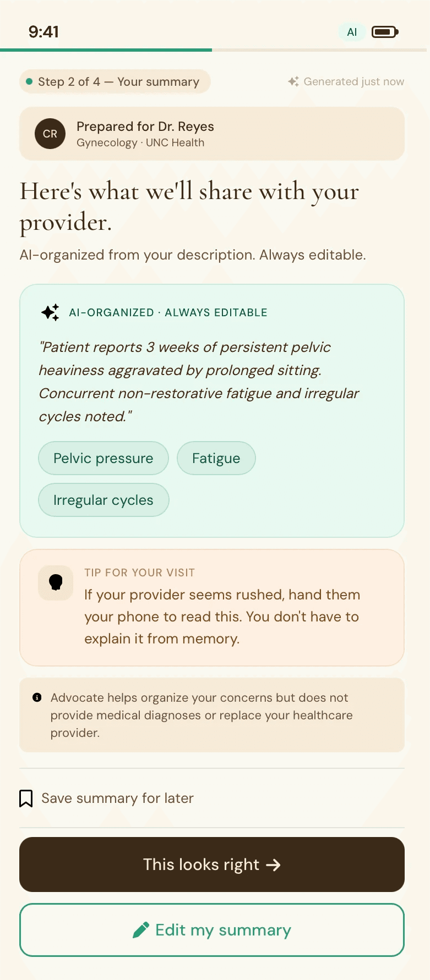
Task: Open Edit my summary
Action: coord(212,930)
